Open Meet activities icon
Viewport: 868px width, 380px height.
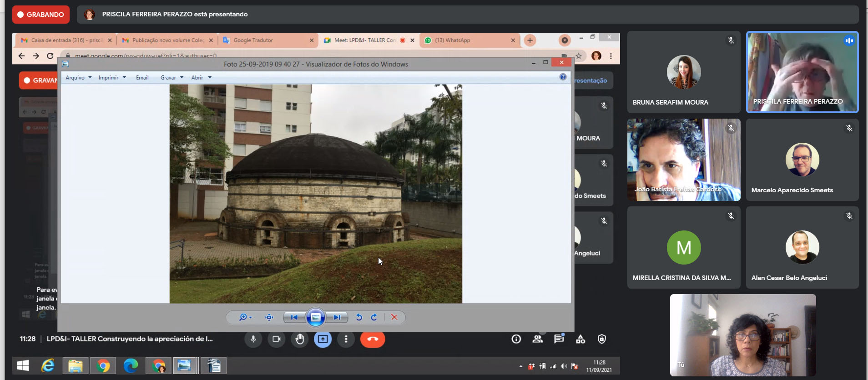pos(580,339)
